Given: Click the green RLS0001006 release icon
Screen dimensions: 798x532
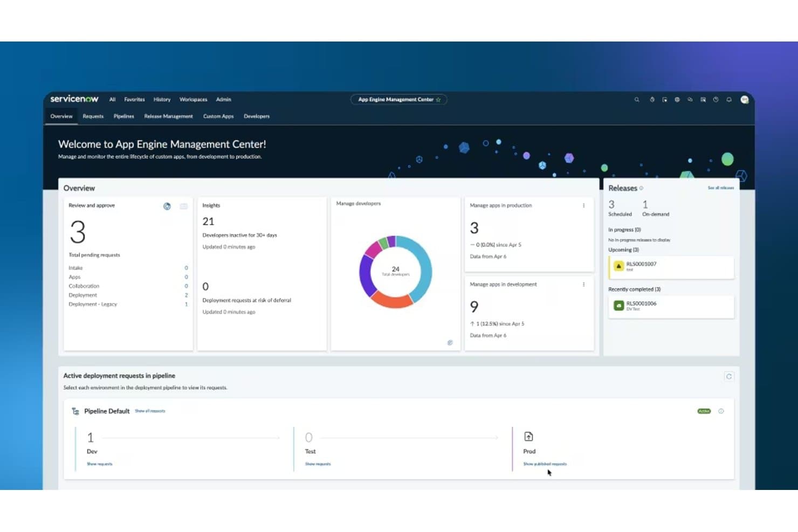Looking at the screenshot, I should pyautogui.click(x=619, y=306).
